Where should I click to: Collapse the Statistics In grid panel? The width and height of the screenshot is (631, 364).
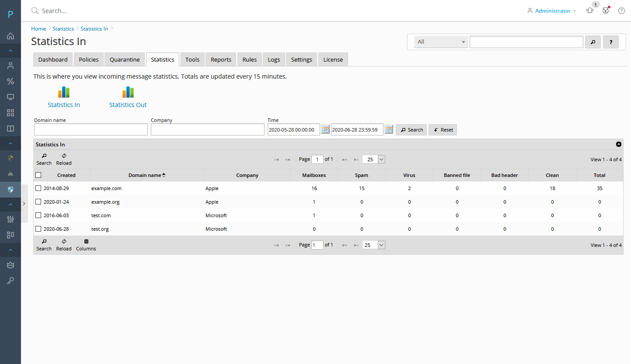(x=618, y=144)
